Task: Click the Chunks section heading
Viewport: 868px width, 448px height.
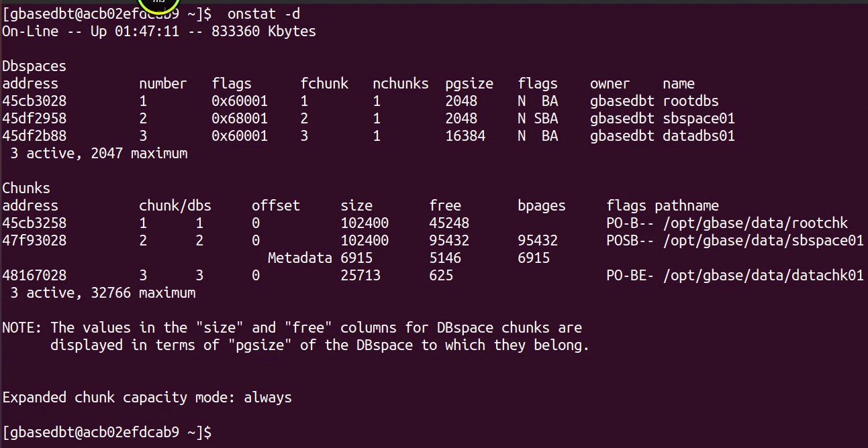Action: [26, 188]
